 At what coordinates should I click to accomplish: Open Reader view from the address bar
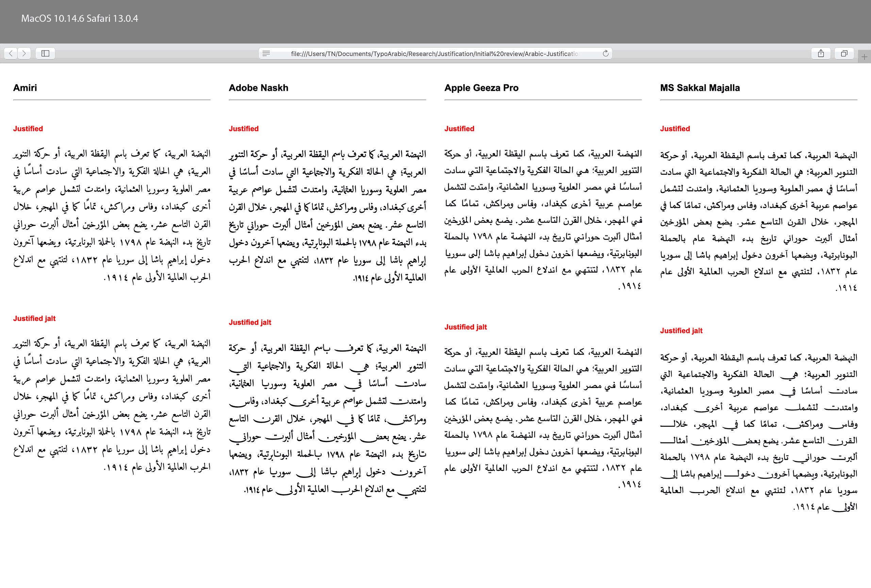click(x=266, y=53)
